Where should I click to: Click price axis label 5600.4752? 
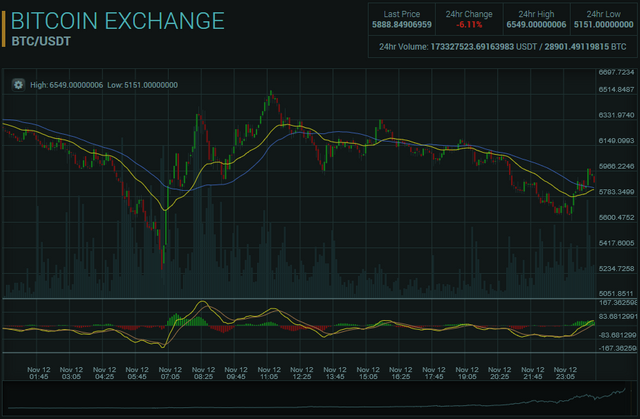click(616, 217)
